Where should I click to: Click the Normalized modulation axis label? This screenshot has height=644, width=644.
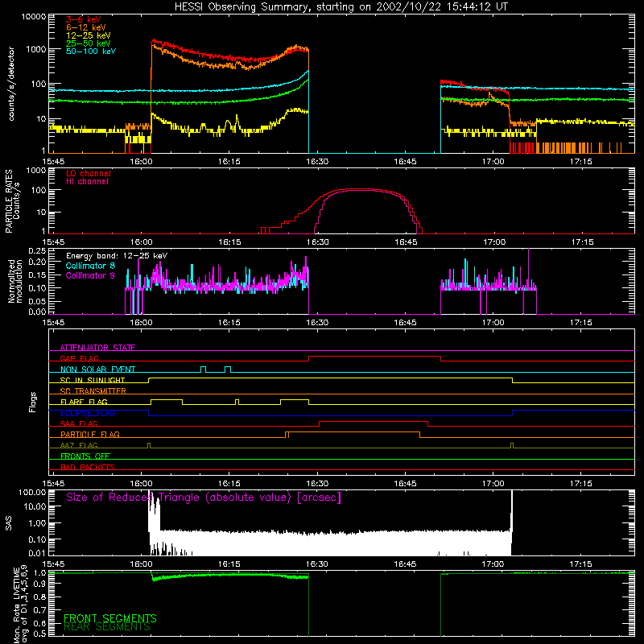15,281
